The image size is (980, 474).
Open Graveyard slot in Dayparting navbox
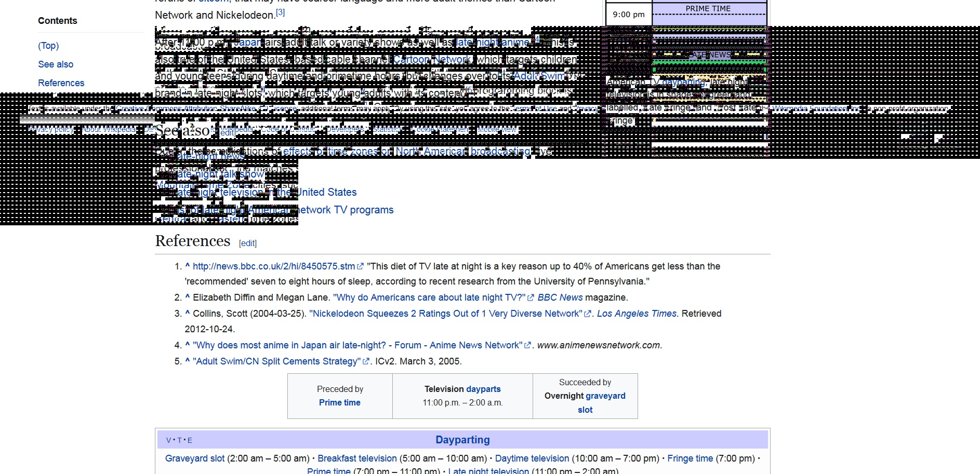point(195,458)
